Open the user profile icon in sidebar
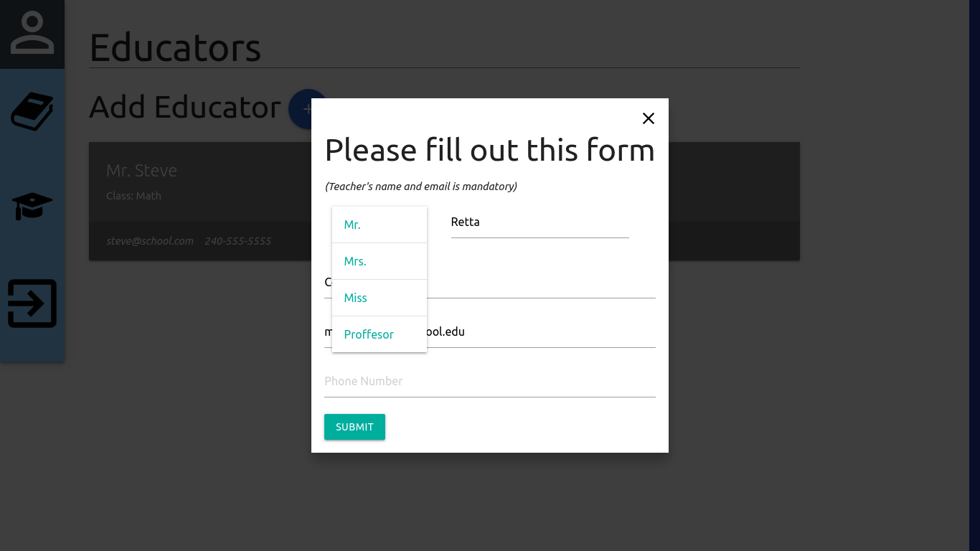 pos(32,33)
